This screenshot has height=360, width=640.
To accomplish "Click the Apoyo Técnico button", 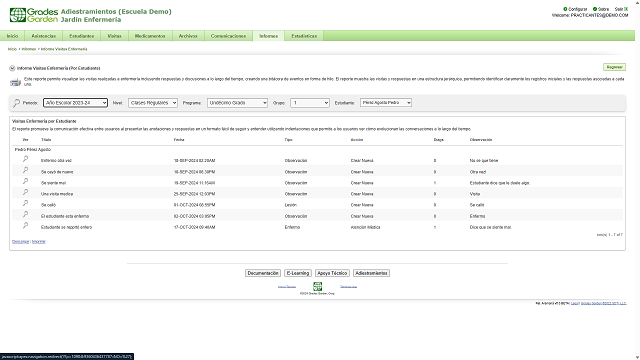I will tap(332, 273).
